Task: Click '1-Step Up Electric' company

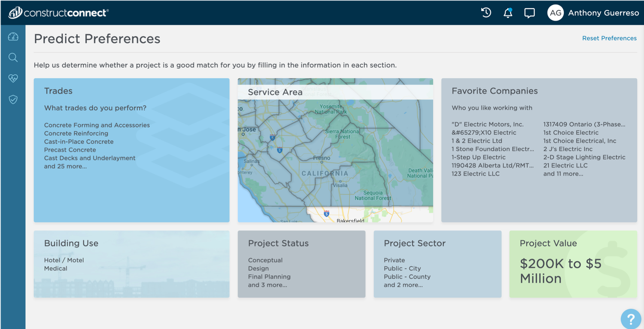Action: (x=479, y=157)
